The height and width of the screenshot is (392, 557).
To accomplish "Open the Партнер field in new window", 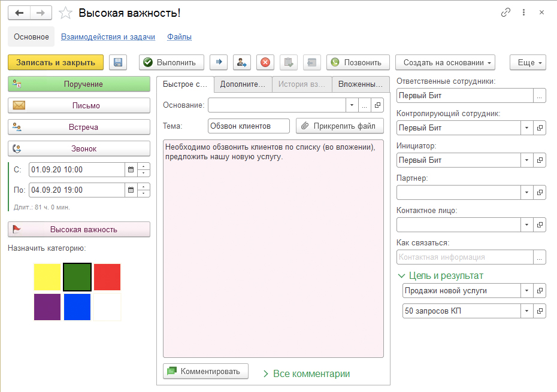I will [x=540, y=193].
